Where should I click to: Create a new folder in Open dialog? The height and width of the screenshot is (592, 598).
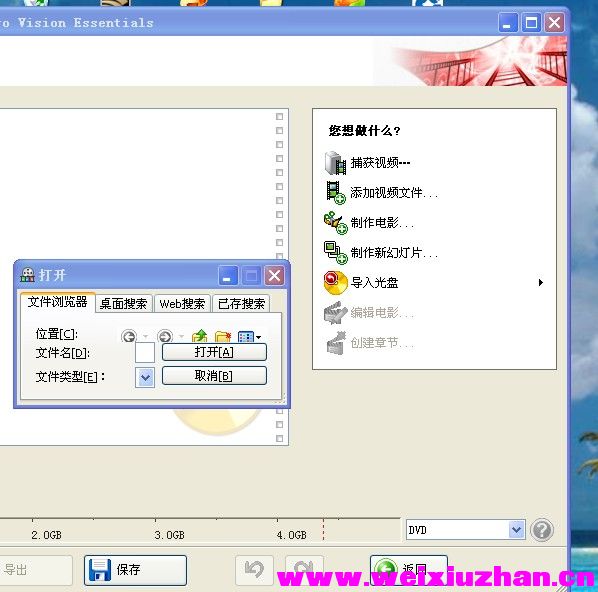(x=223, y=336)
